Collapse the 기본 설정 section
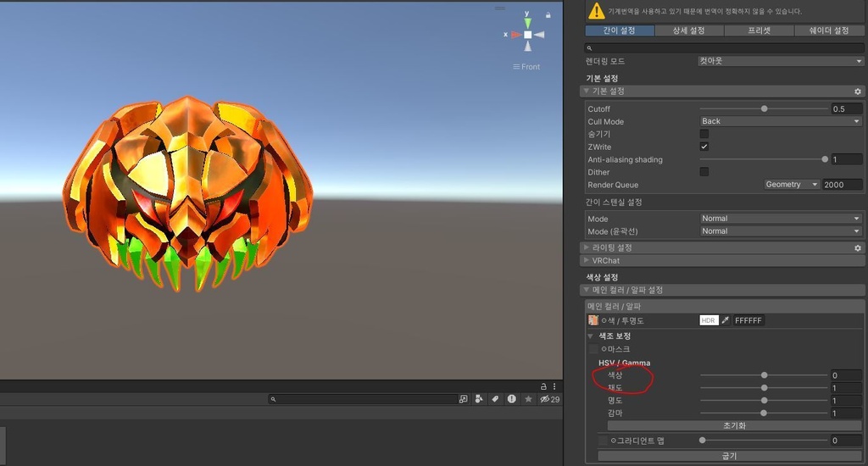The width and height of the screenshot is (868, 466). click(586, 91)
